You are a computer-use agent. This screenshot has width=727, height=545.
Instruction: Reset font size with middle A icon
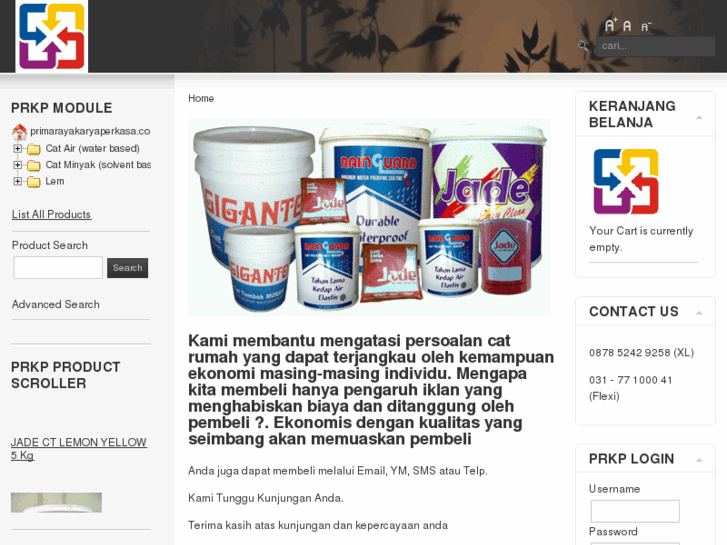(627, 26)
